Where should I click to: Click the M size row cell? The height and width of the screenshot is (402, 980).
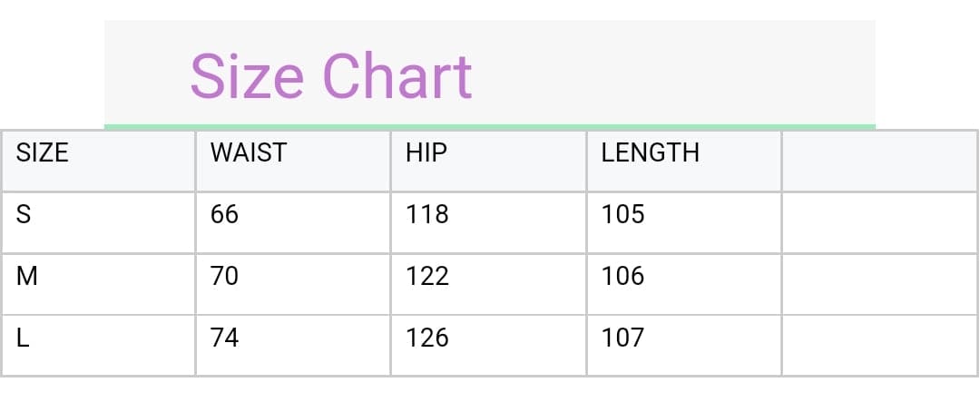(98, 284)
